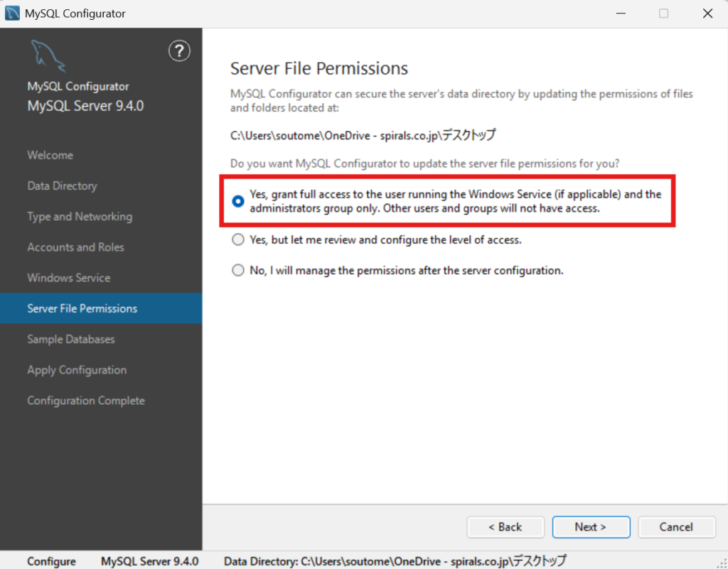Open the Sample Databases step
Viewport: 728px width, 569px height.
click(71, 340)
